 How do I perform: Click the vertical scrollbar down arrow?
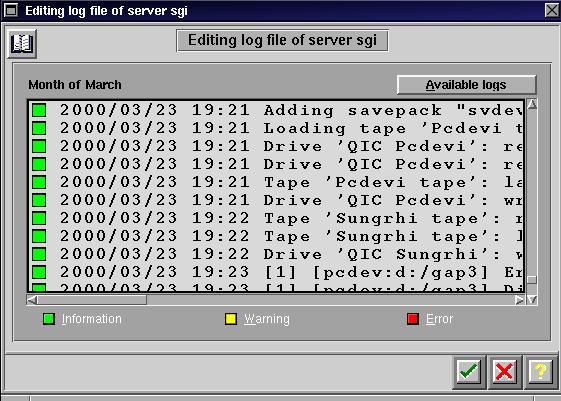(532, 300)
